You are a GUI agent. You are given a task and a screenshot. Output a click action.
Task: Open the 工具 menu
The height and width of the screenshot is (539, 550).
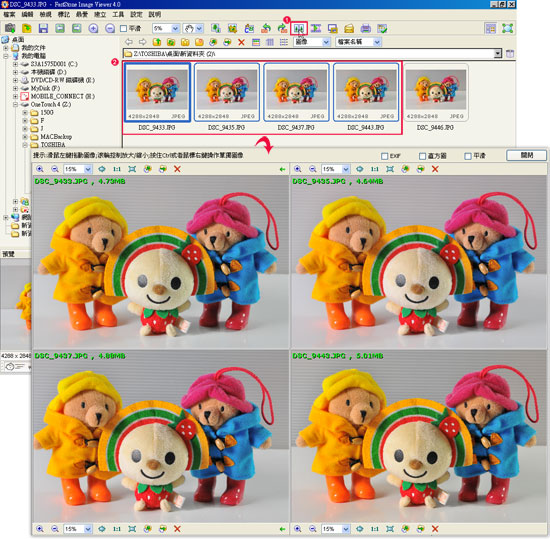[118, 14]
